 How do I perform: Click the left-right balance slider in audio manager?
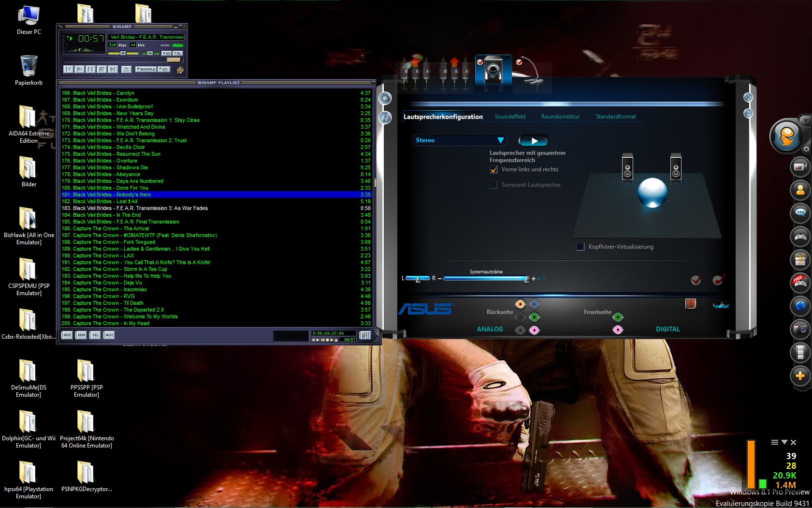coord(418,278)
